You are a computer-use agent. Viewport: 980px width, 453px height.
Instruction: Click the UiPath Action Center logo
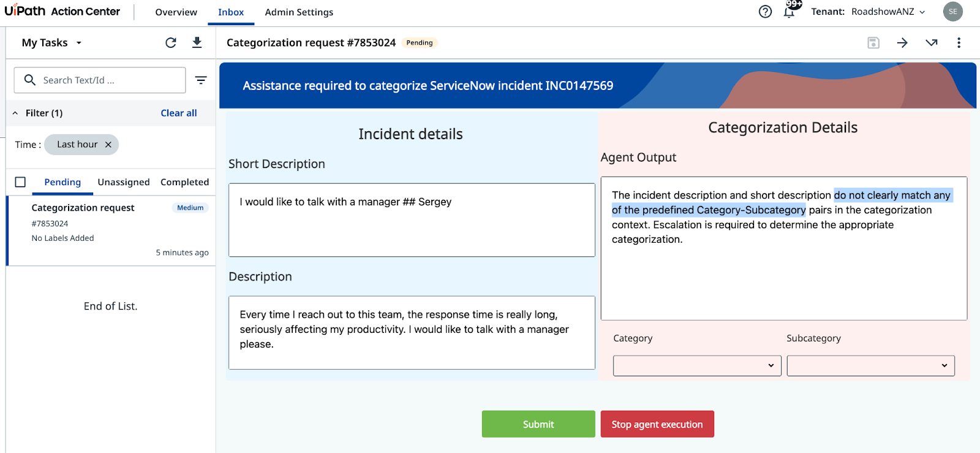(62, 11)
